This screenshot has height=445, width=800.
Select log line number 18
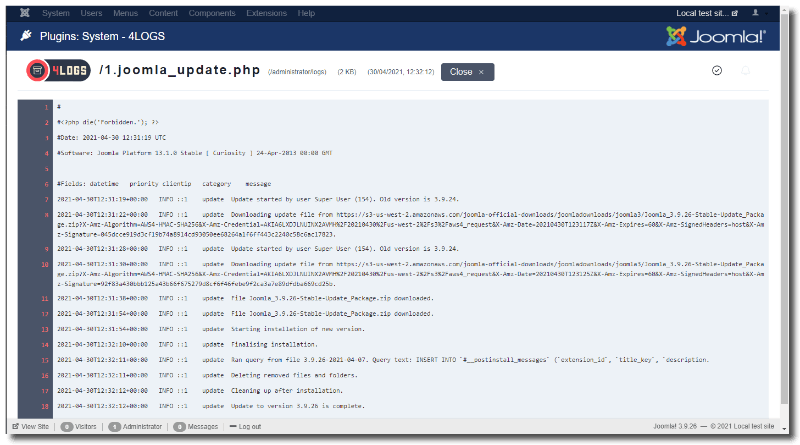45,406
